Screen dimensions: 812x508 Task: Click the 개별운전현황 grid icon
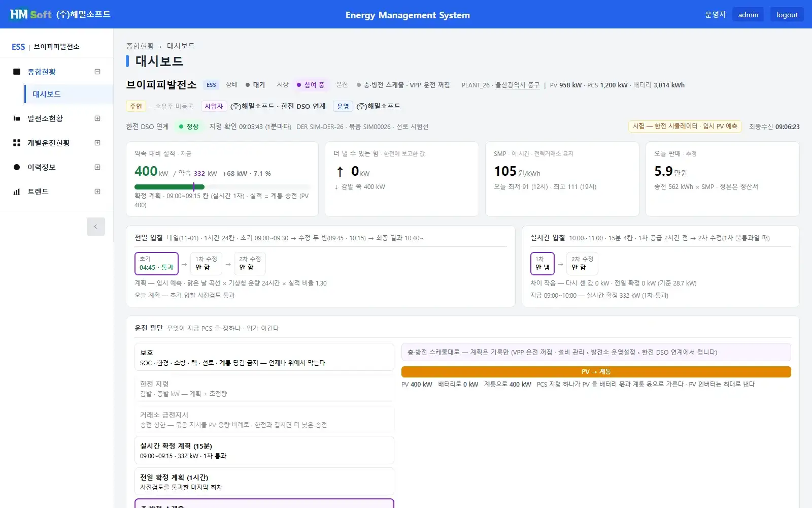[17, 143]
